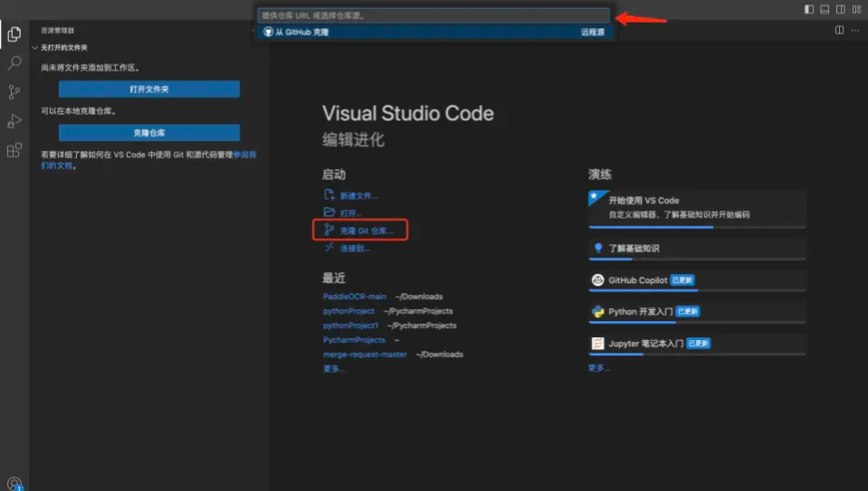Split the editor to the right
Image resolution: width=868 pixels, height=491 pixels.
pyautogui.click(x=839, y=30)
